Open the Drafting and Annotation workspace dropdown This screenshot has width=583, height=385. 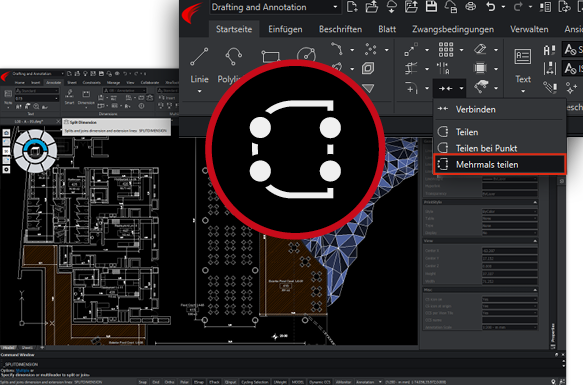click(x=335, y=7)
